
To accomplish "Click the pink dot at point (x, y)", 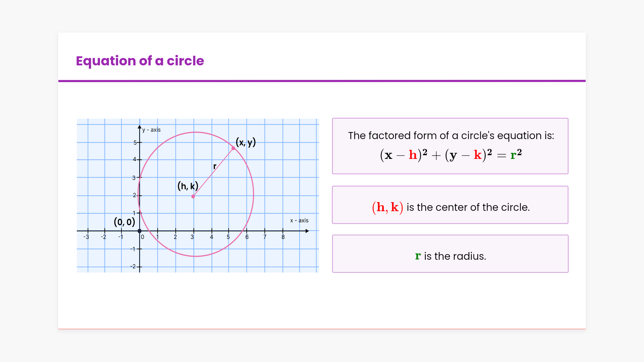I will click(x=233, y=148).
